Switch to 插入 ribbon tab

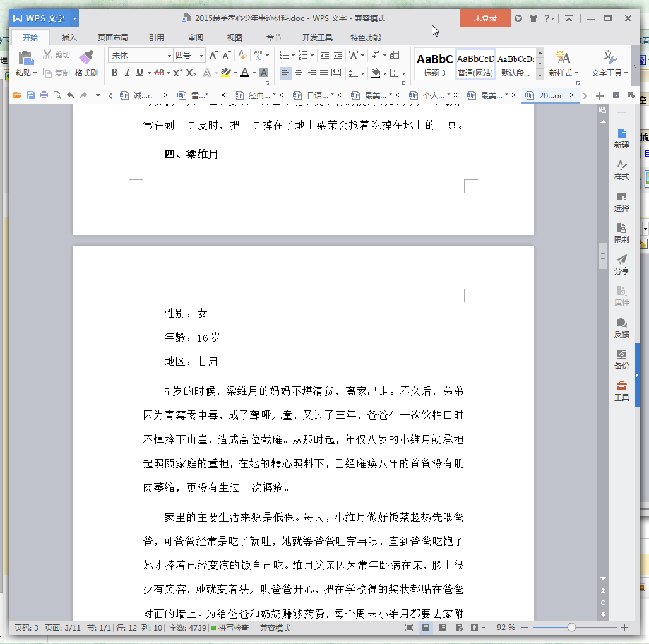[x=69, y=38]
